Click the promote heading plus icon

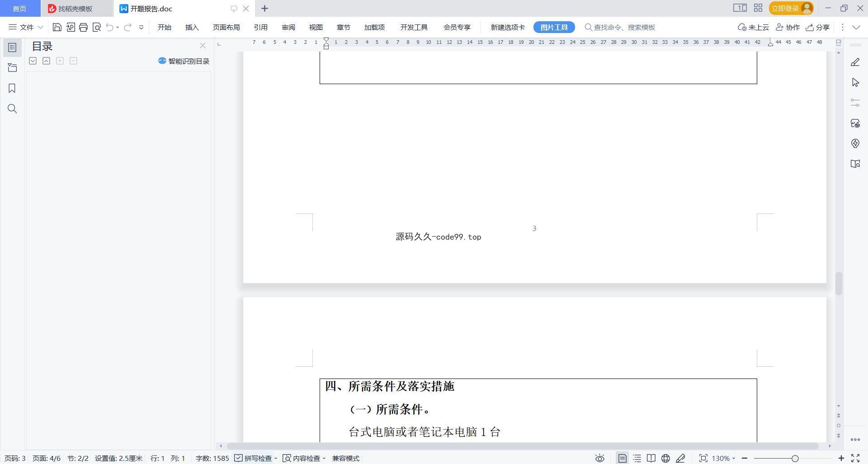tap(60, 61)
